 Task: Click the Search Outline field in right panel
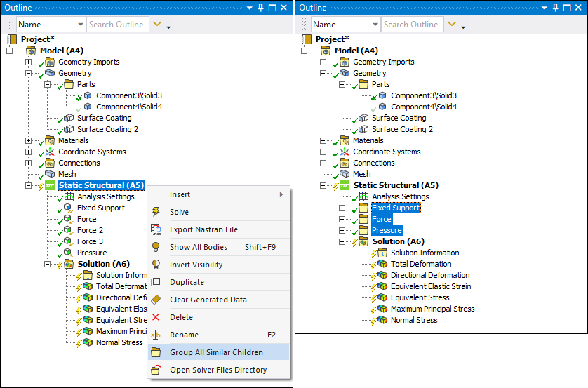410,25
